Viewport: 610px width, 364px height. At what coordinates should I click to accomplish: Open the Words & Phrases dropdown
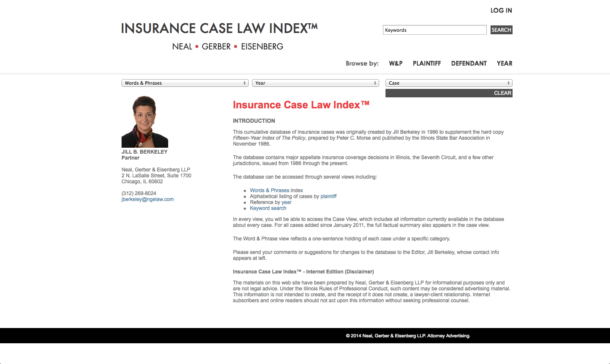point(185,83)
